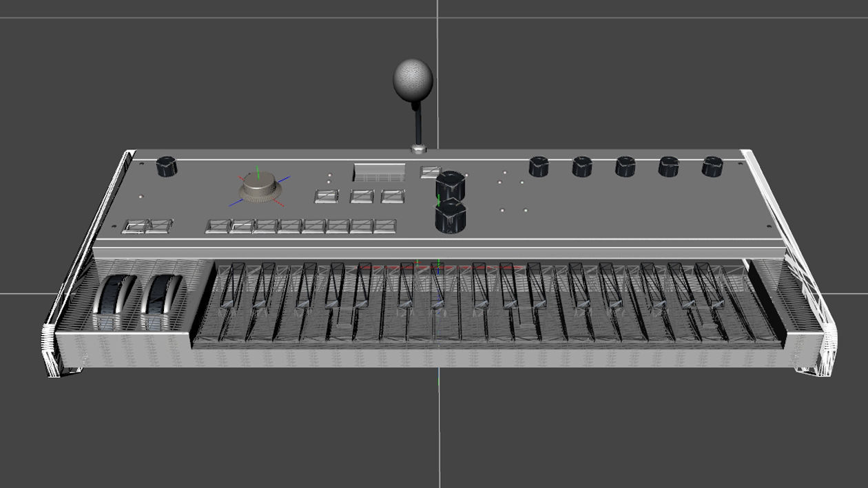Click the joystick's thin black stem
The width and height of the screenshot is (868, 488).
[417, 125]
